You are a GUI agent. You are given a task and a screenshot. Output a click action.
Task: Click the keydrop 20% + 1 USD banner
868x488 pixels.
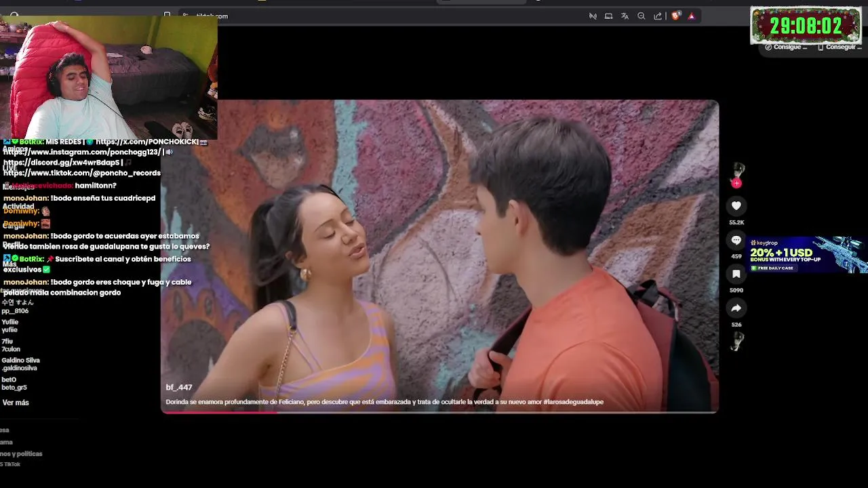[x=807, y=255]
